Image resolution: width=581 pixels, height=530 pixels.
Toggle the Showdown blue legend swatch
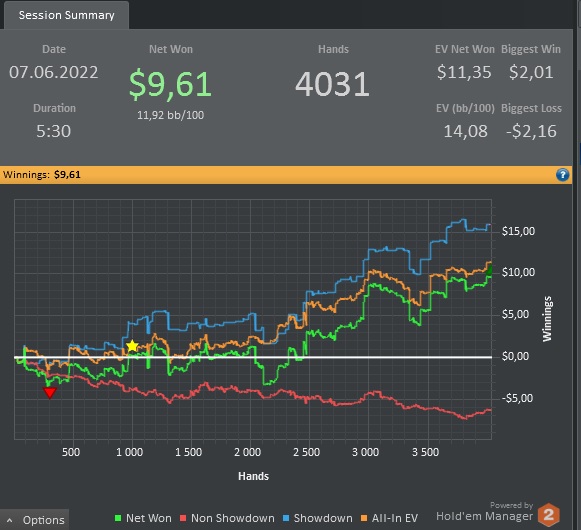[286, 518]
